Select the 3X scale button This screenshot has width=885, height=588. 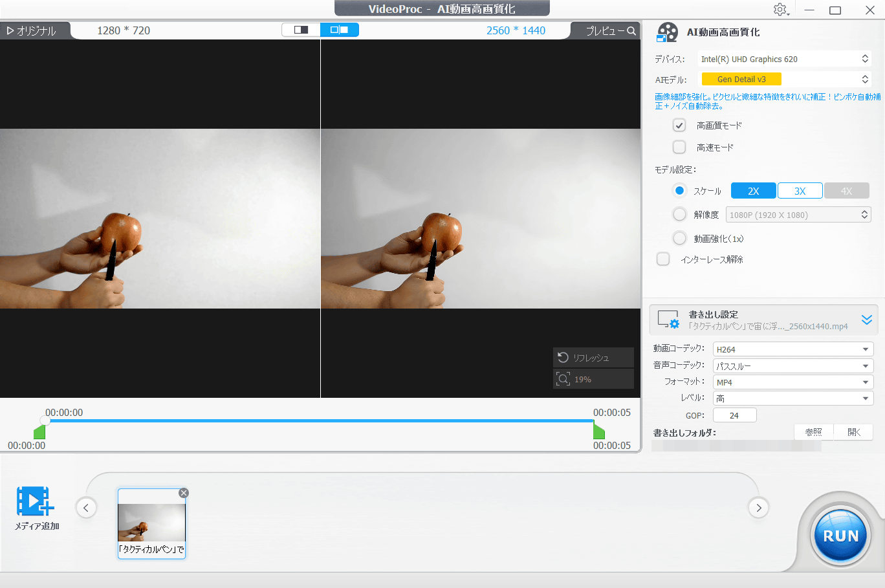point(800,191)
